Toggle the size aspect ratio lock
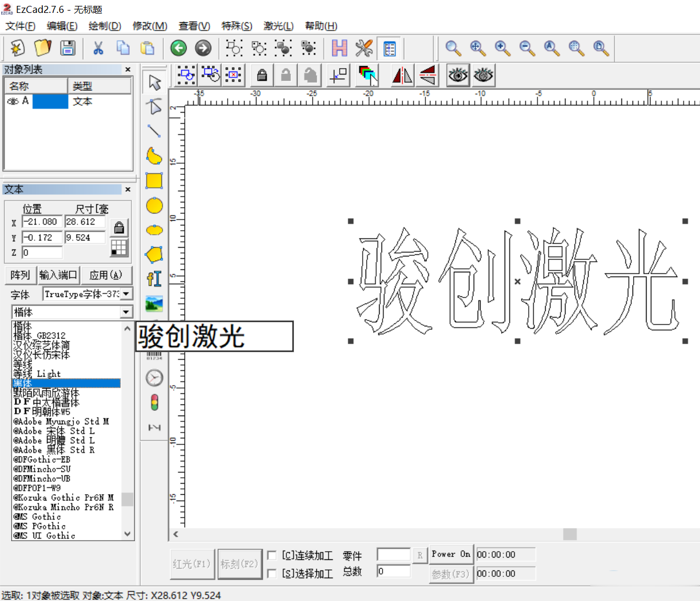Image resolution: width=700 pixels, height=601 pixels. click(x=119, y=228)
